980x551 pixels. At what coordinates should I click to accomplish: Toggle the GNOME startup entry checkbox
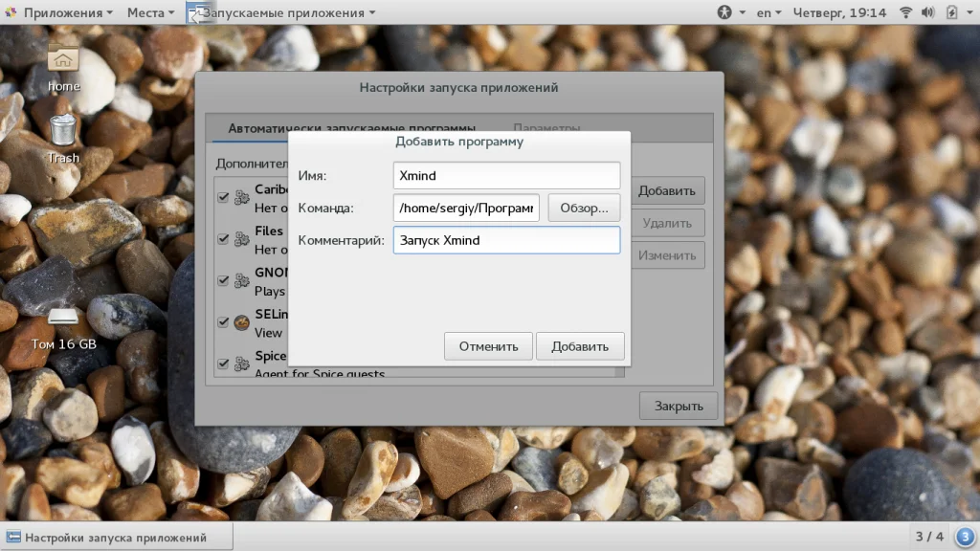[223, 280]
